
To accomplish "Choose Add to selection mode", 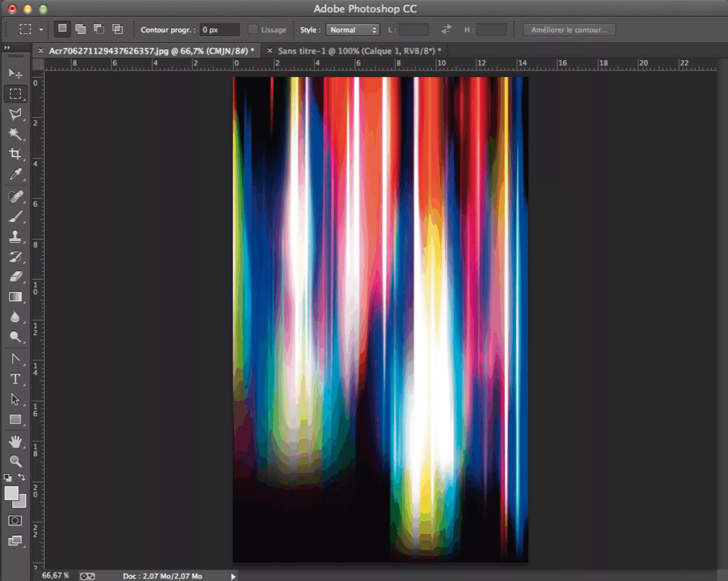I will pos(80,29).
